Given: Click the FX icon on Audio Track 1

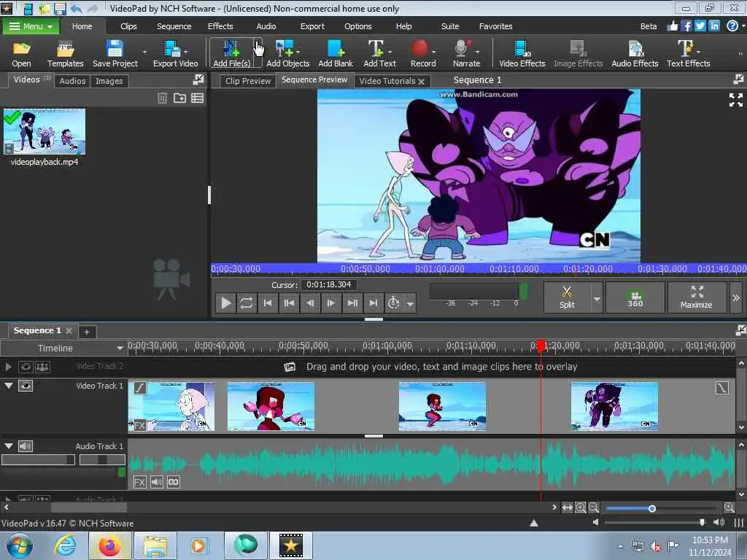Looking at the screenshot, I should point(139,482).
